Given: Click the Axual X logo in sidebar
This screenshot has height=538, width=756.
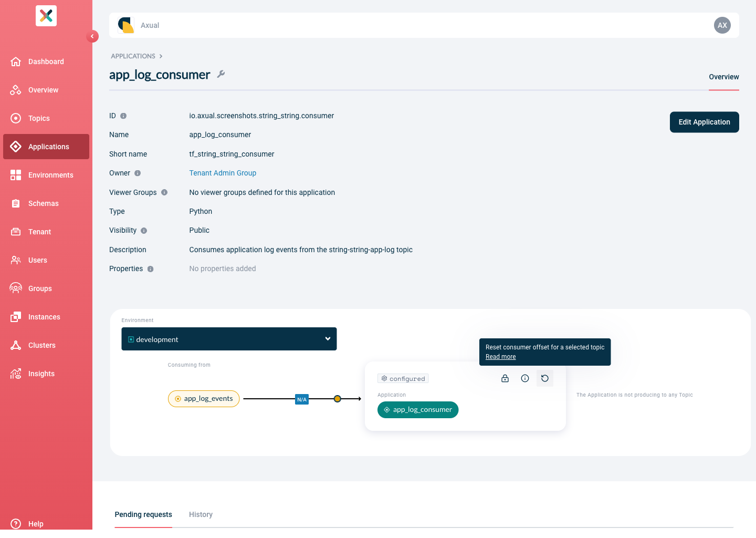Looking at the screenshot, I should click(46, 16).
